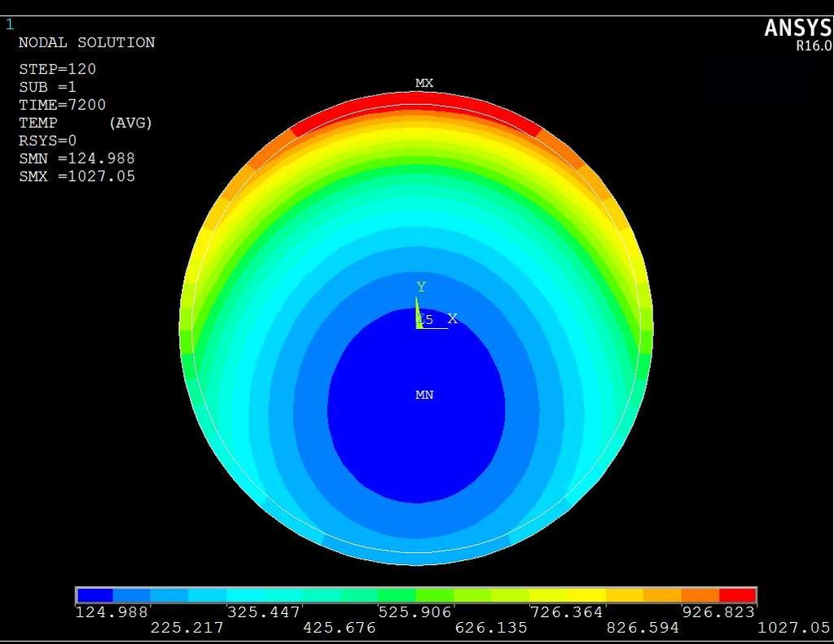Click the window number 1 label
Image resolution: width=834 pixels, height=644 pixels.
click(10, 24)
